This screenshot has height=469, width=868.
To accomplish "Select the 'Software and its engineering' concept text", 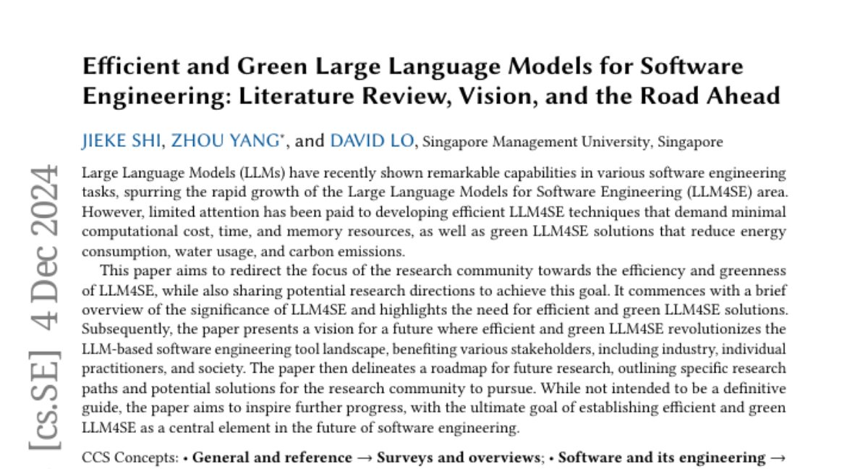I will 661,457.
